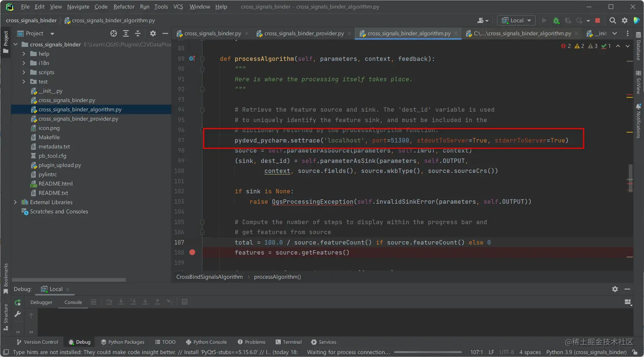Click Python 3.9 interpreter in status bar
Image resolution: width=644 pixels, height=357 pixels.
pyautogui.click(x=586, y=352)
